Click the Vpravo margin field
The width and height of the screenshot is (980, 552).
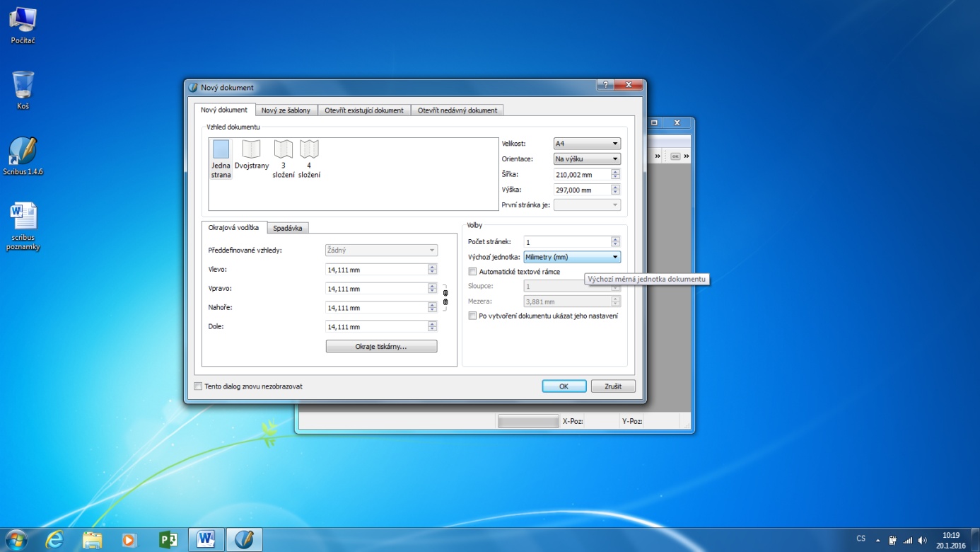point(376,289)
